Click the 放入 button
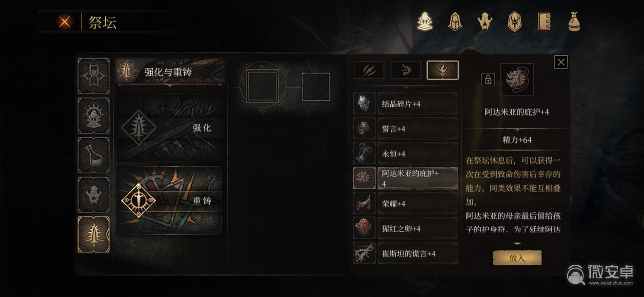The image size is (644, 297). tap(517, 258)
